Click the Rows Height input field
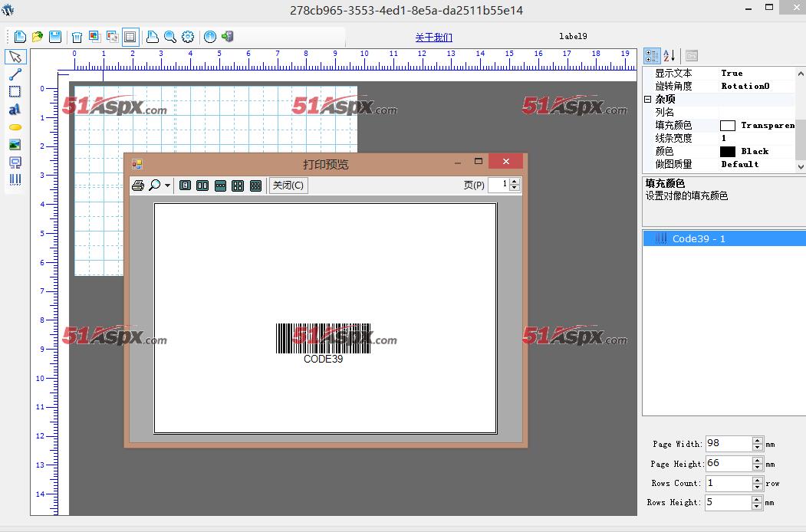The image size is (806, 532). [729, 502]
